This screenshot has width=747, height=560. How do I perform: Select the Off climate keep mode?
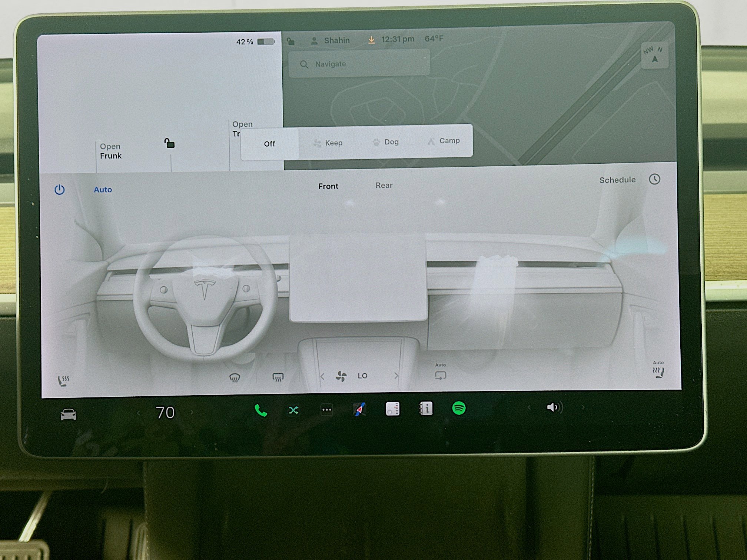(270, 144)
